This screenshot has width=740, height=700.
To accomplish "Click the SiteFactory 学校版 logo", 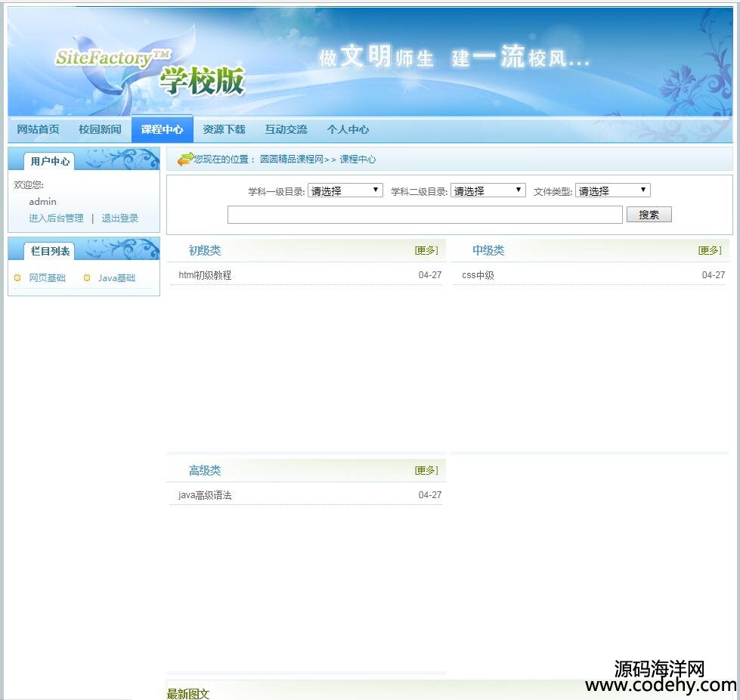I will click(150, 73).
